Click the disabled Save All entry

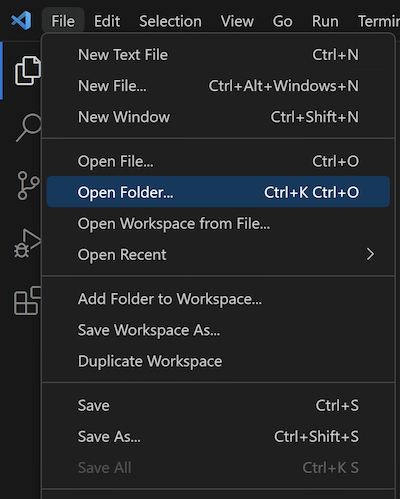(x=218, y=468)
